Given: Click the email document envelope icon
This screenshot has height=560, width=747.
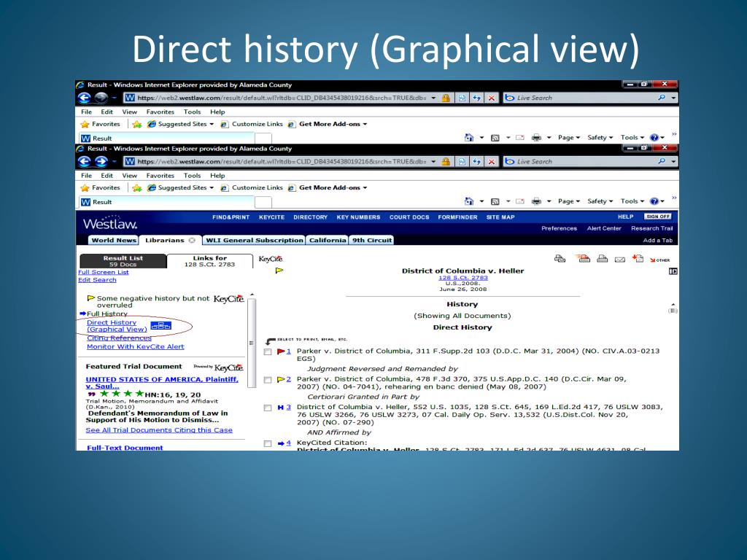Looking at the screenshot, I should coord(619,260).
